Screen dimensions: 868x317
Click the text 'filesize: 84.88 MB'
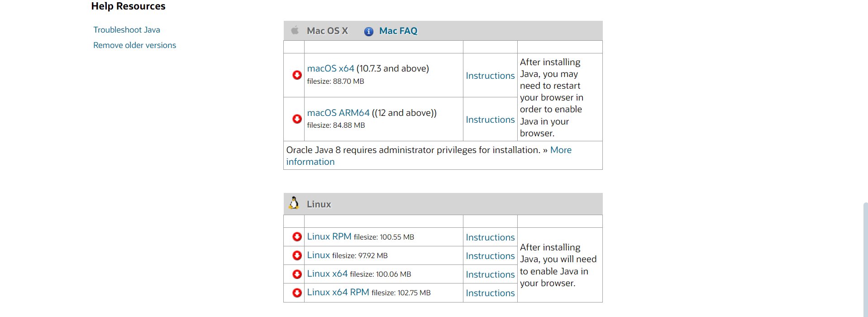336,125
